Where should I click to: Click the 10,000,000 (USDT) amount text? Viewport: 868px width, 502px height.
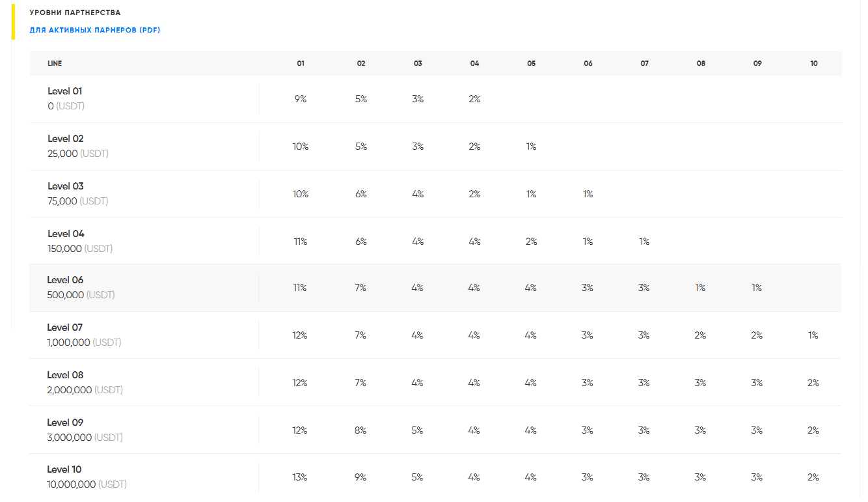[x=87, y=484]
